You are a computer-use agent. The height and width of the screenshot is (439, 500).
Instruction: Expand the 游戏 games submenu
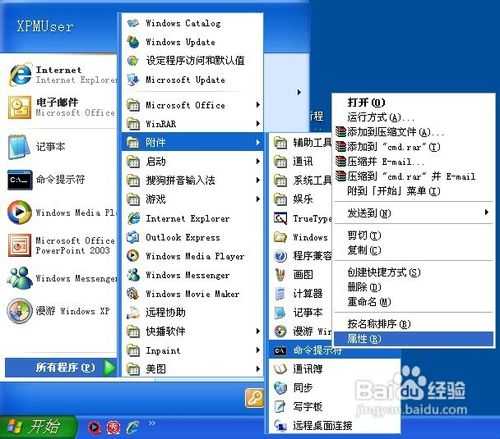(x=192, y=199)
